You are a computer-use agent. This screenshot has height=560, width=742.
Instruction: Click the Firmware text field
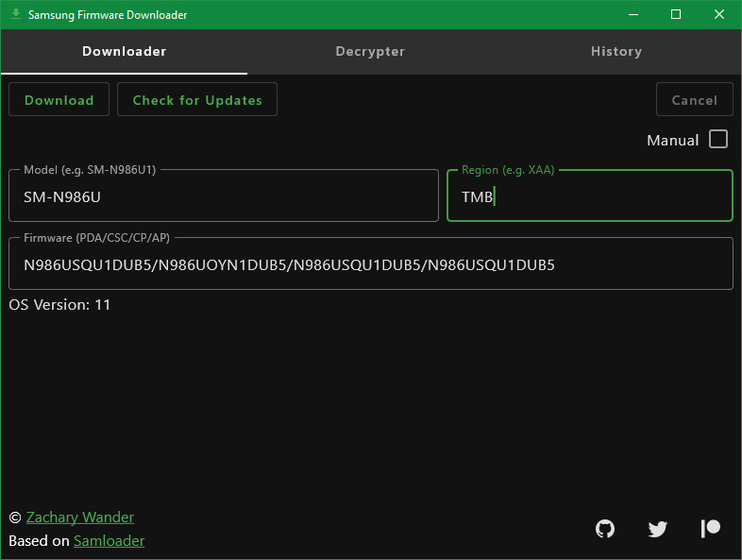(x=370, y=265)
